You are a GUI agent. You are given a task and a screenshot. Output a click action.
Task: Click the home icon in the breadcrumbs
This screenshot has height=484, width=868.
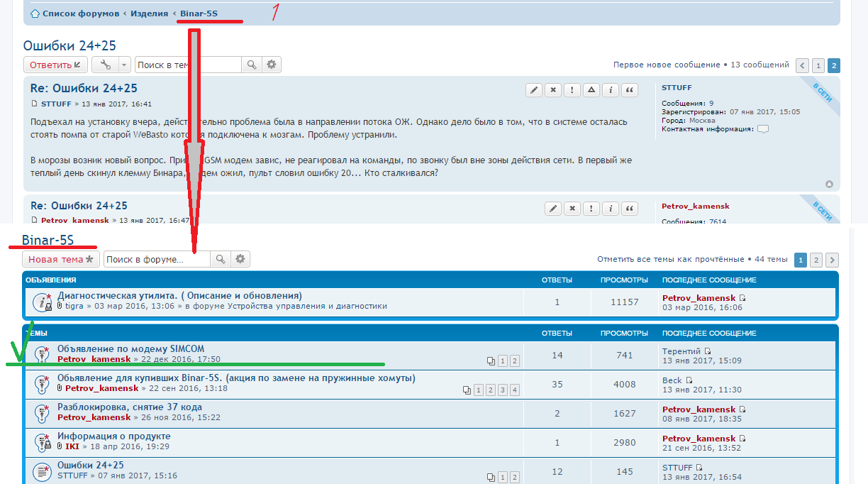coord(35,13)
